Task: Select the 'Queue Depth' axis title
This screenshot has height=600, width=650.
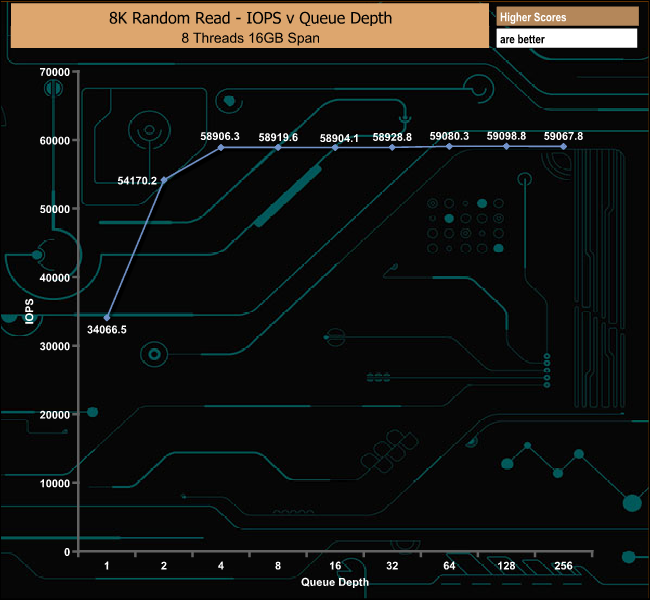Action: (335, 582)
